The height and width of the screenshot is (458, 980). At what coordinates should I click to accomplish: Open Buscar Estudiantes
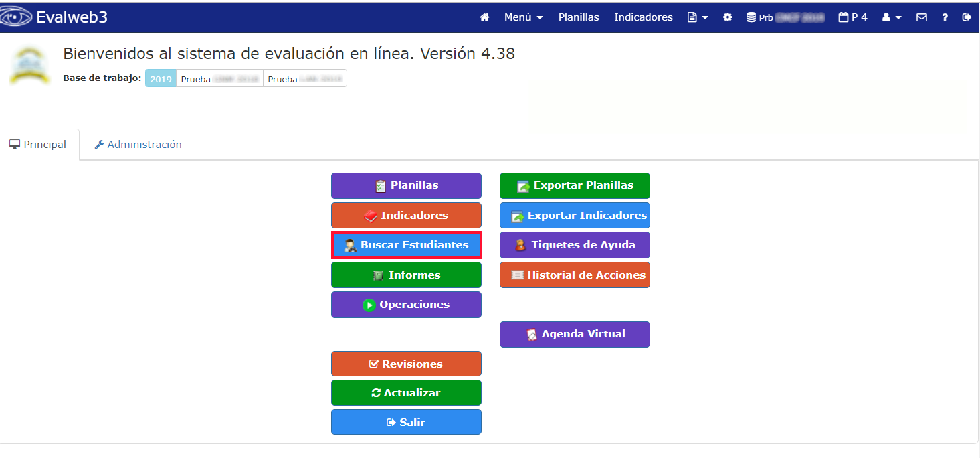[x=406, y=245]
